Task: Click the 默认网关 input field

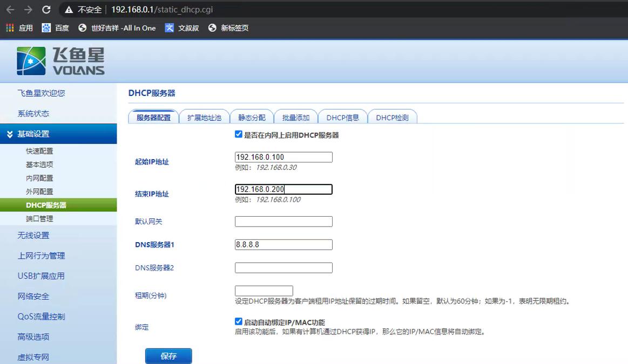Action: click(x=283, y=221)
